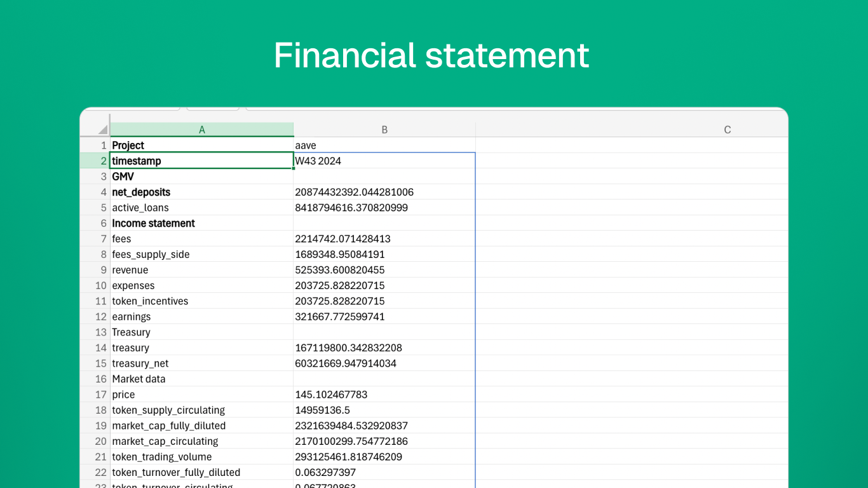Select row 2 header
868x488 pixels.
[95, 161]
